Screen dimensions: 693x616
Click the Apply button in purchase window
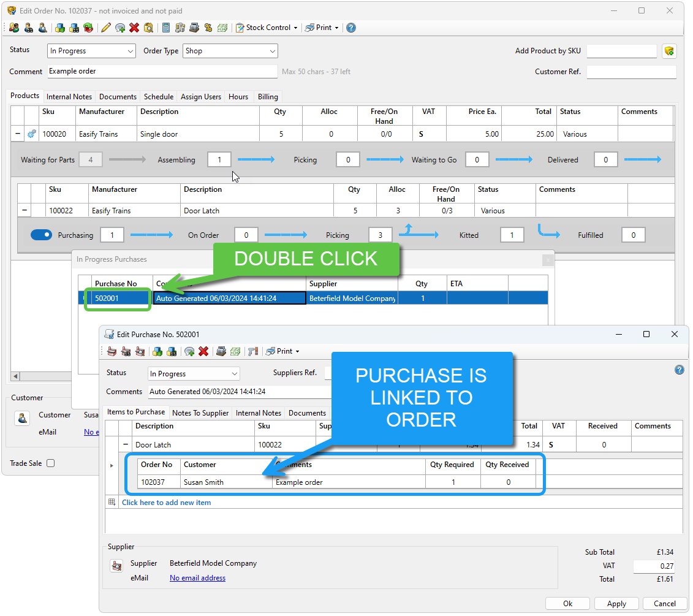pos(616,604)
